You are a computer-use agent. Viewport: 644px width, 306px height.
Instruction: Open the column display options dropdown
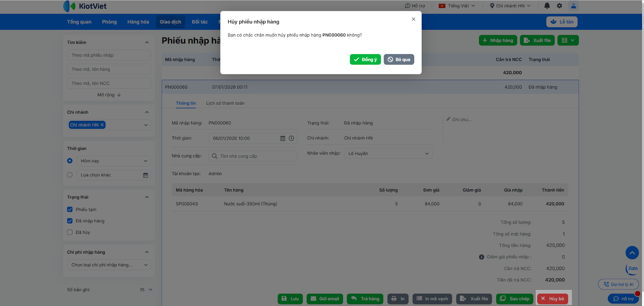(x=568, y=40)
